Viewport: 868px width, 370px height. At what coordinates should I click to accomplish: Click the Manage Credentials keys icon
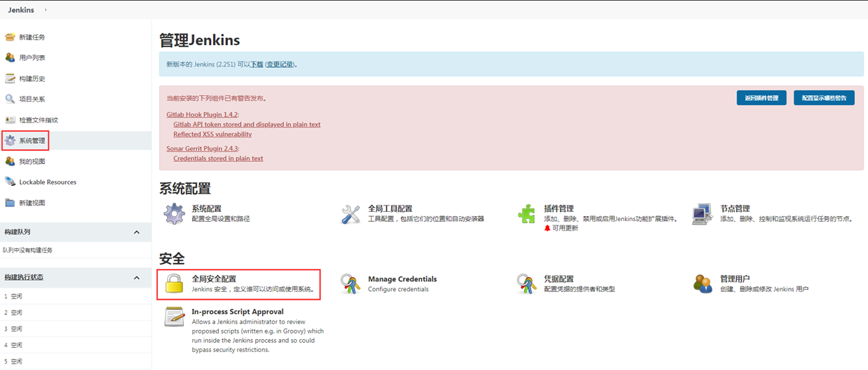tap(350, 284)
